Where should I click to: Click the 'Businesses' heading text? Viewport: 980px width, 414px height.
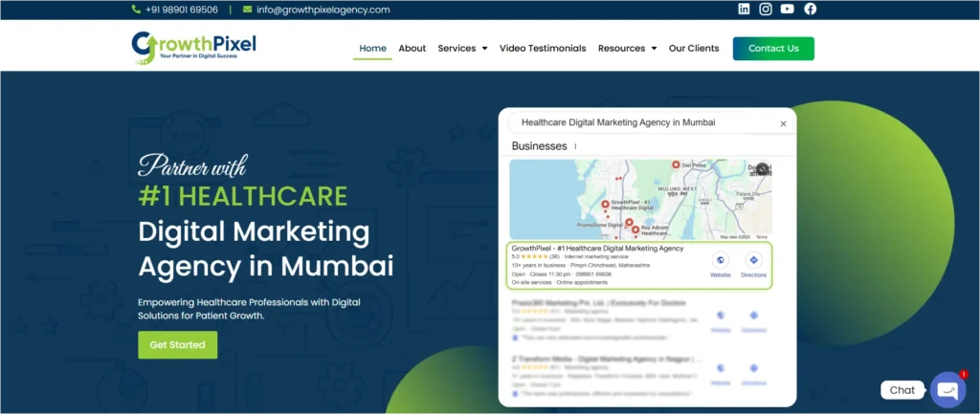click(x=539, y=146)
